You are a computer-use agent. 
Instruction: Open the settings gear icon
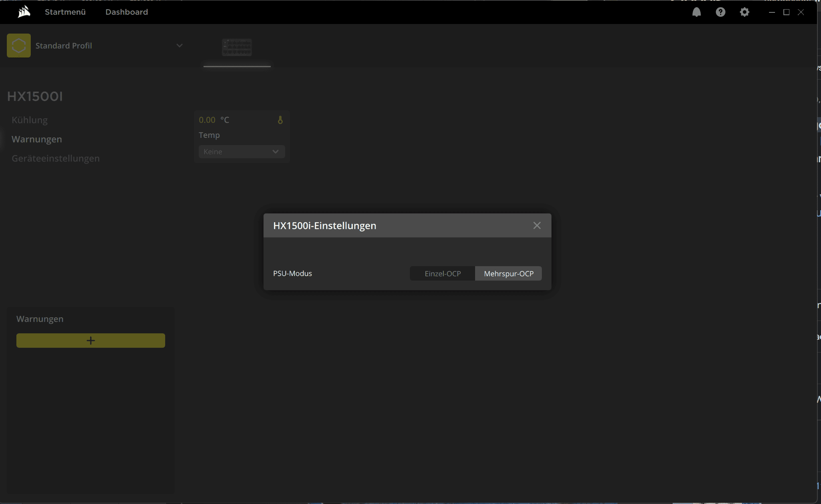click(744, 12)
